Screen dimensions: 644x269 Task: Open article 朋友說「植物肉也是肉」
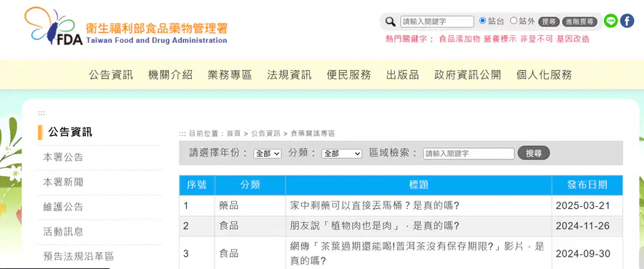[374, 226]
